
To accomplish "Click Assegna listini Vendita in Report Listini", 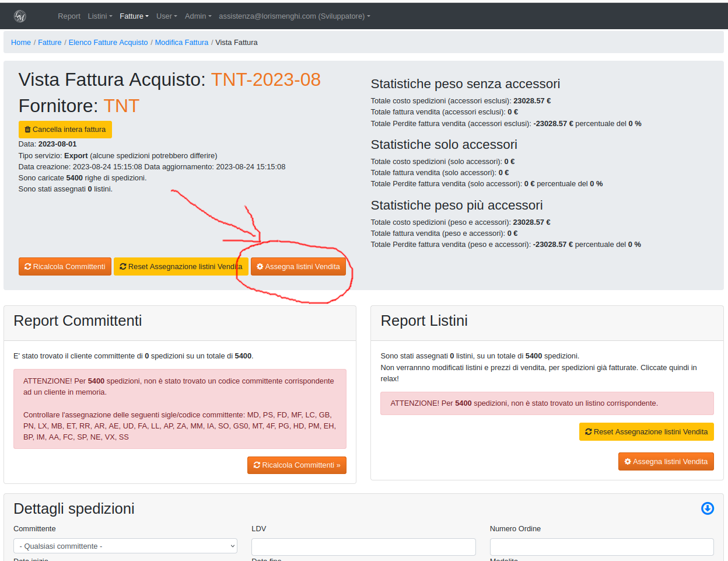I will pyautogui.click(x=666, y=462).
